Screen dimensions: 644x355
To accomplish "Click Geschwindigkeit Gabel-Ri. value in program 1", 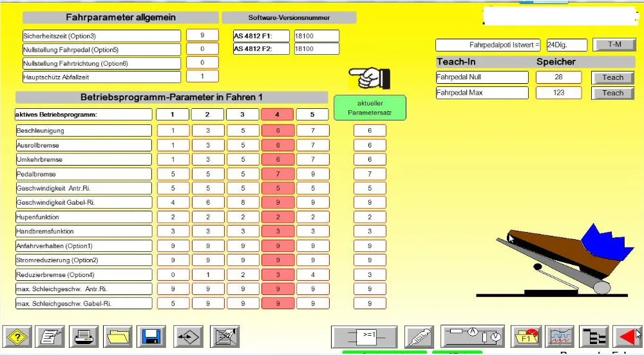I will click(173, 202).
